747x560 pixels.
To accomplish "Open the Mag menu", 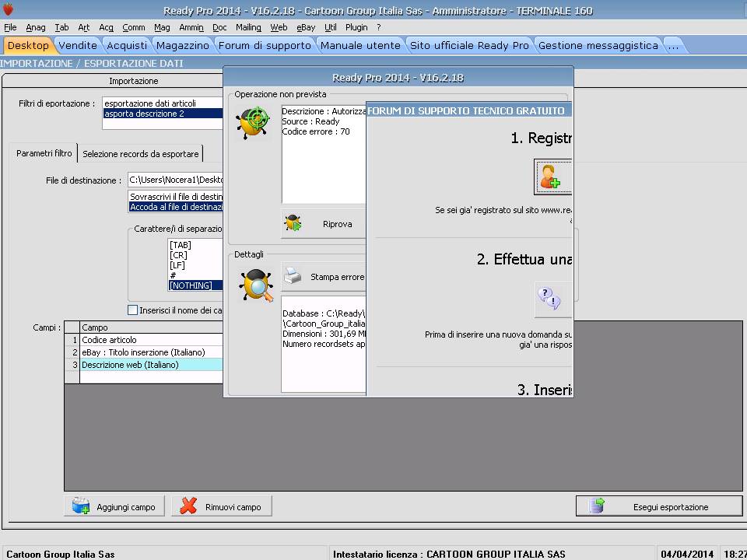I will tap(162, 28).
